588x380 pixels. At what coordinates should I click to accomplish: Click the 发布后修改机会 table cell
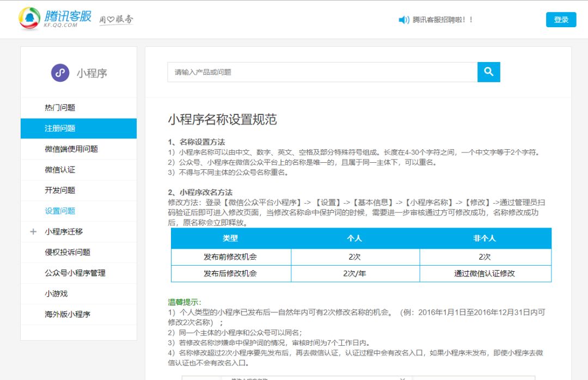pyautogui.click(x=230, y=273)
